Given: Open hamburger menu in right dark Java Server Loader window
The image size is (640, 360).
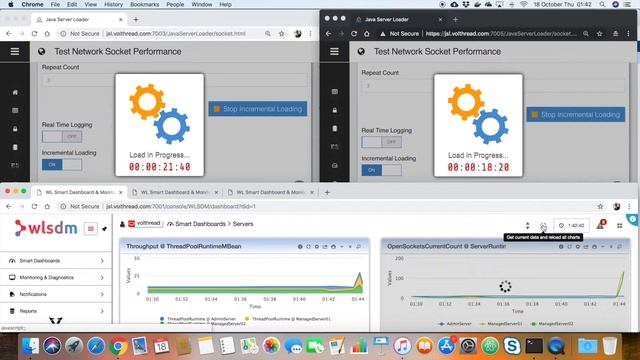Looking at the screenshot, I should coord(334,51).
